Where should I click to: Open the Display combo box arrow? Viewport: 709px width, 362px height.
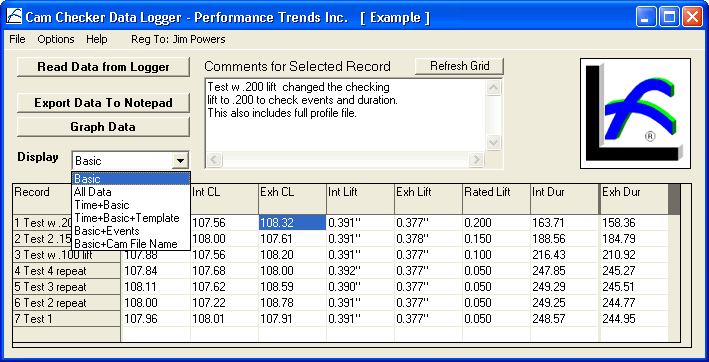coord(180,160)
